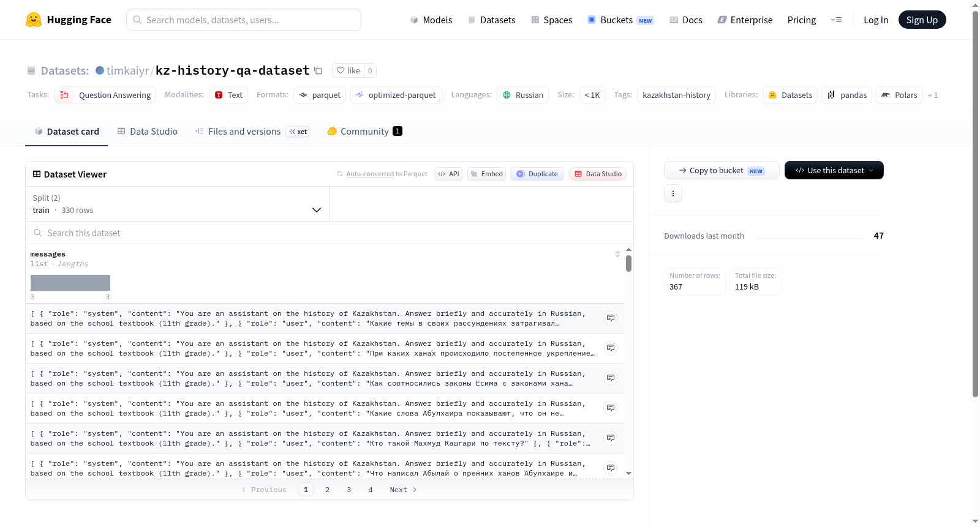This screenshot has height=527, width=980.
Task: Click the Search this dataset field
Action: tap(330, 233)
